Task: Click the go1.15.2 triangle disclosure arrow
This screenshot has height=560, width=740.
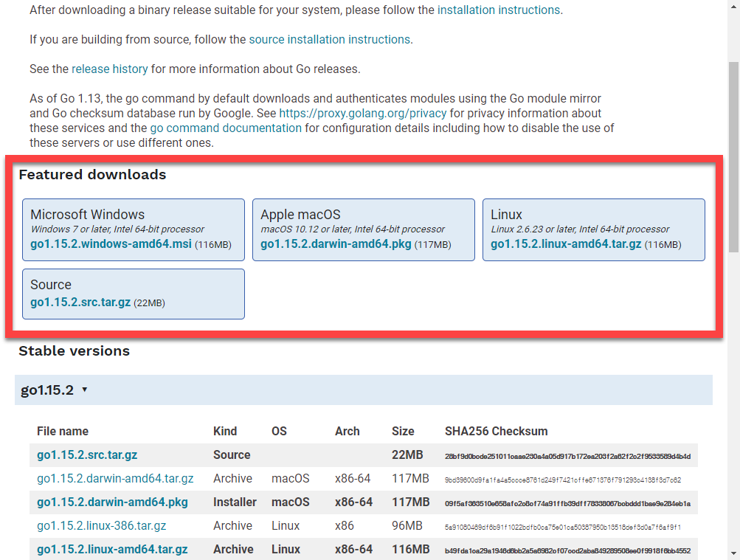Action: pyautogui.click(x=85, y=390)
